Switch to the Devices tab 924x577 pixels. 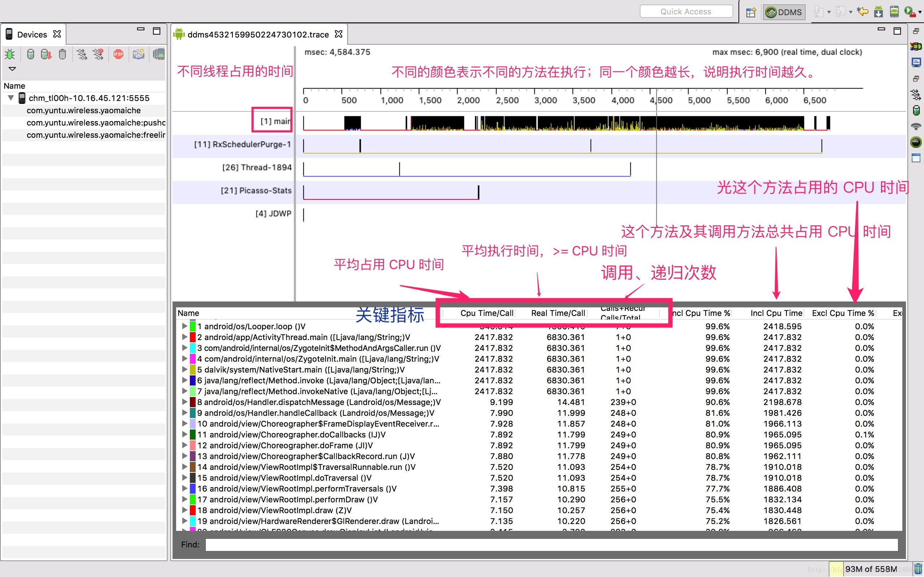tap(32, 35)
